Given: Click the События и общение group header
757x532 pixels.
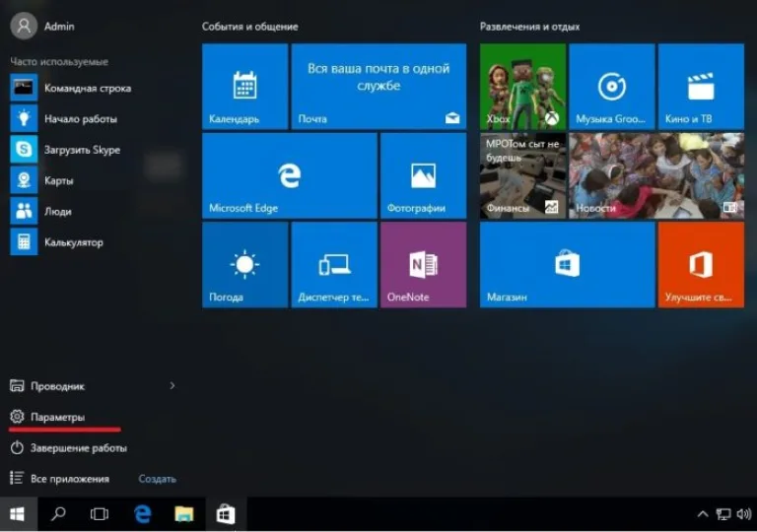Looking at the screenshot, I should [249, 27].
